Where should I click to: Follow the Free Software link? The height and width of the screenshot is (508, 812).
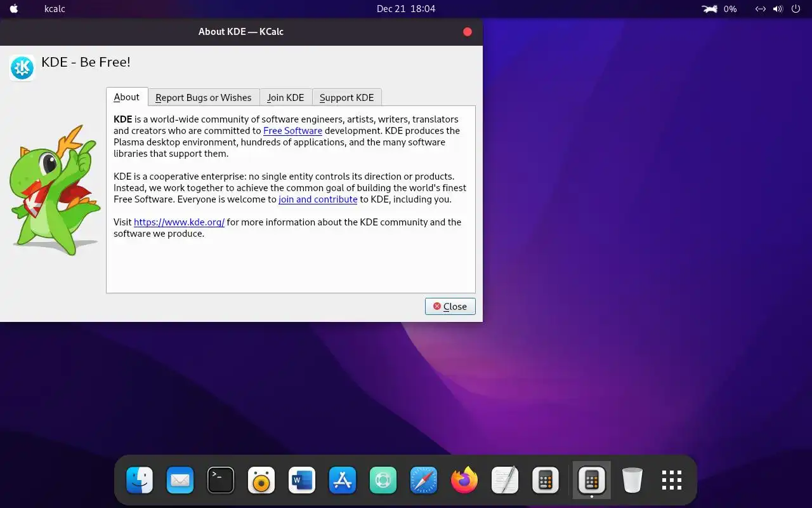292,131
